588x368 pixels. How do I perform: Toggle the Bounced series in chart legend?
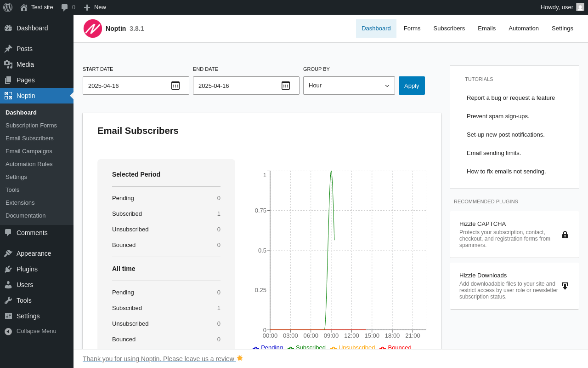[396, 347]
